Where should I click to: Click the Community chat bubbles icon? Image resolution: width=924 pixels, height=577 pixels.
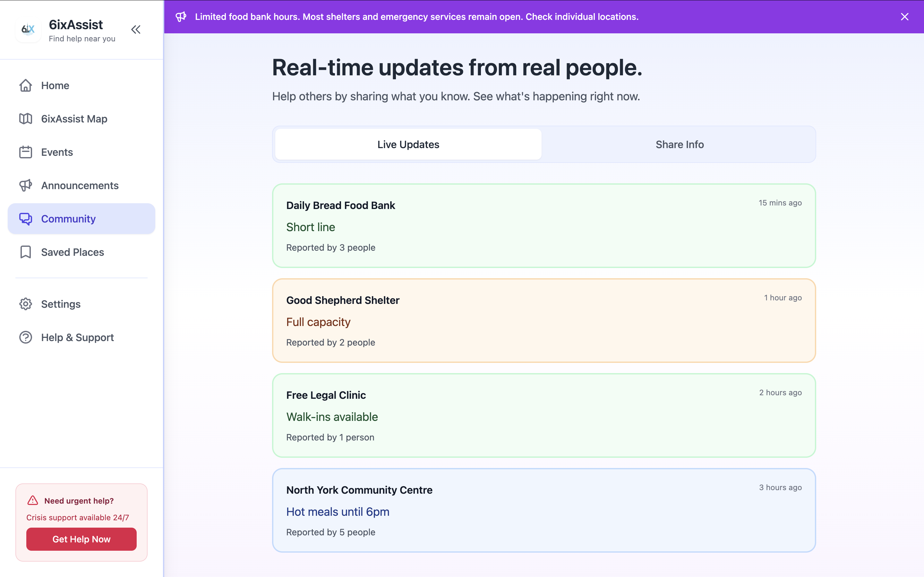point(26,219)
